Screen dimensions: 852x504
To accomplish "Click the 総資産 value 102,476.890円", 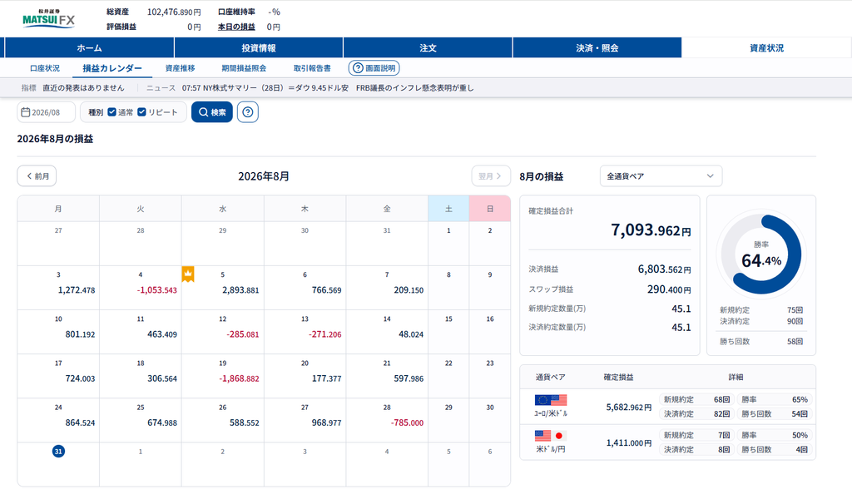I will pos(174,12).
